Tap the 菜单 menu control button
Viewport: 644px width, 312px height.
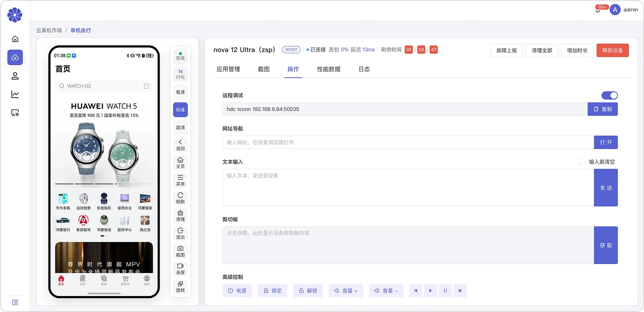pyautogui.click(x=180, y=180)
